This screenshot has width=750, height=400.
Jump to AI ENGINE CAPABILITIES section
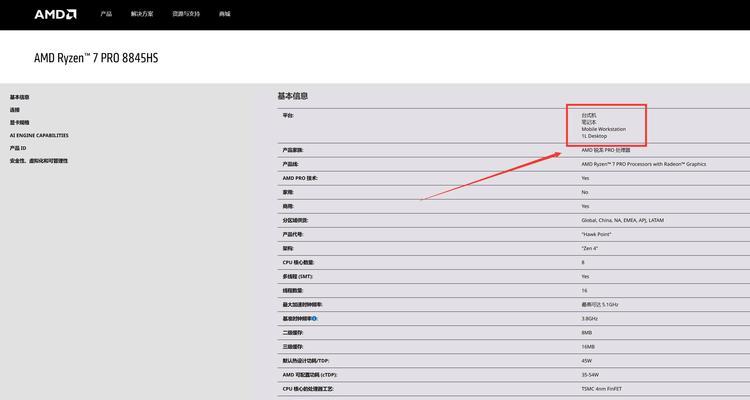point(39,135)
